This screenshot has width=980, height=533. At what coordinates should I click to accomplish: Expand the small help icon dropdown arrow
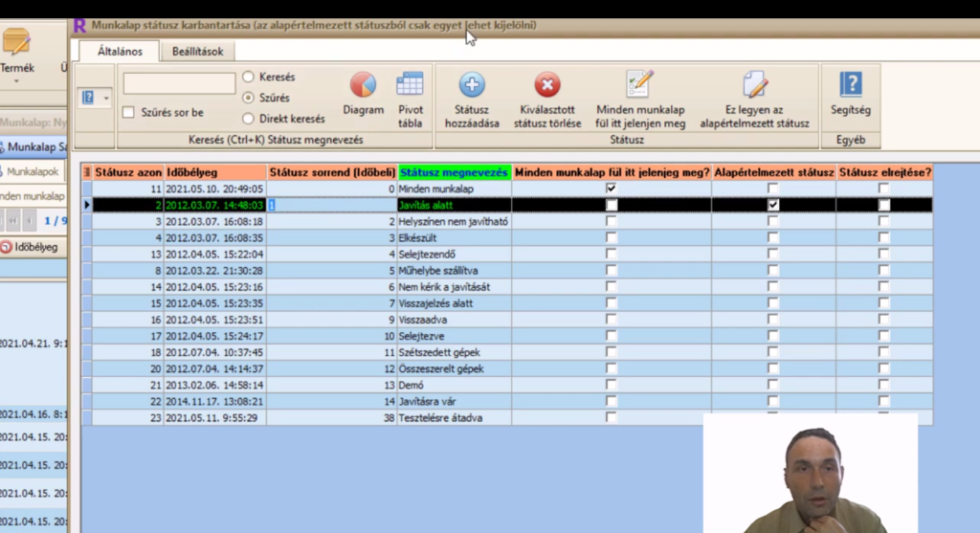pyautogui.click(x=105, y=98)
